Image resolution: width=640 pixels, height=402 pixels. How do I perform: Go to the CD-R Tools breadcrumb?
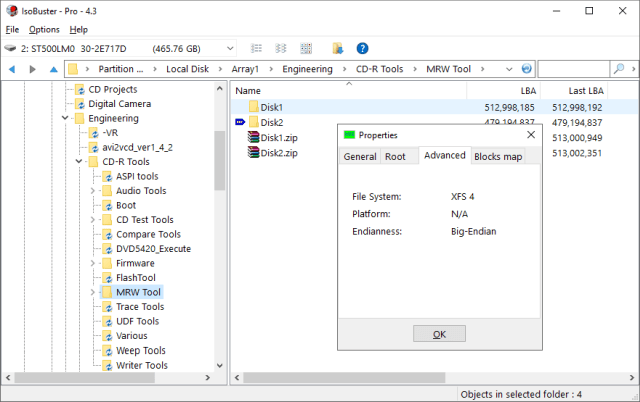pos(380,69)
